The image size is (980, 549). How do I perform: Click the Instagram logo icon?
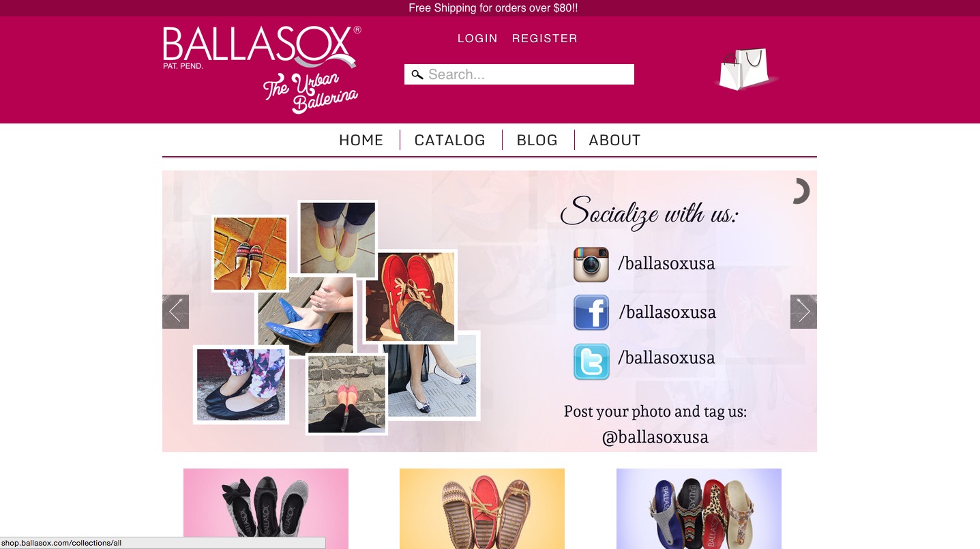coord(591,265)
